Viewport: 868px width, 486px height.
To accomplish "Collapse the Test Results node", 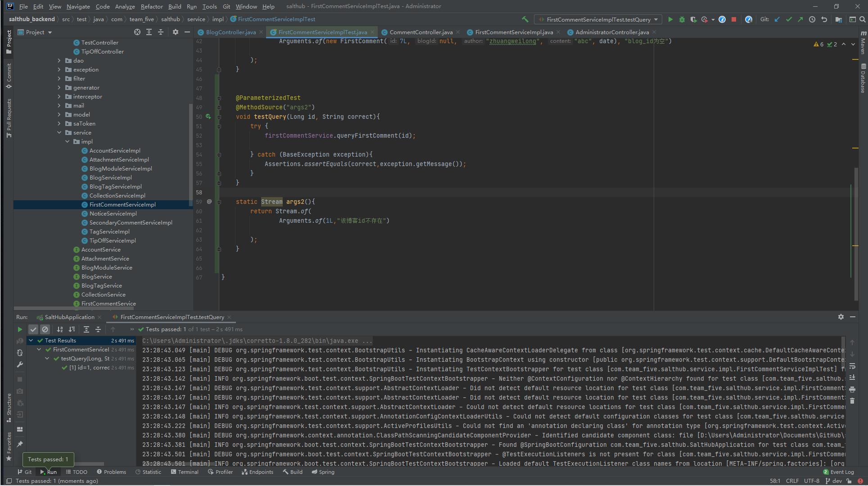I will point(31,341).
